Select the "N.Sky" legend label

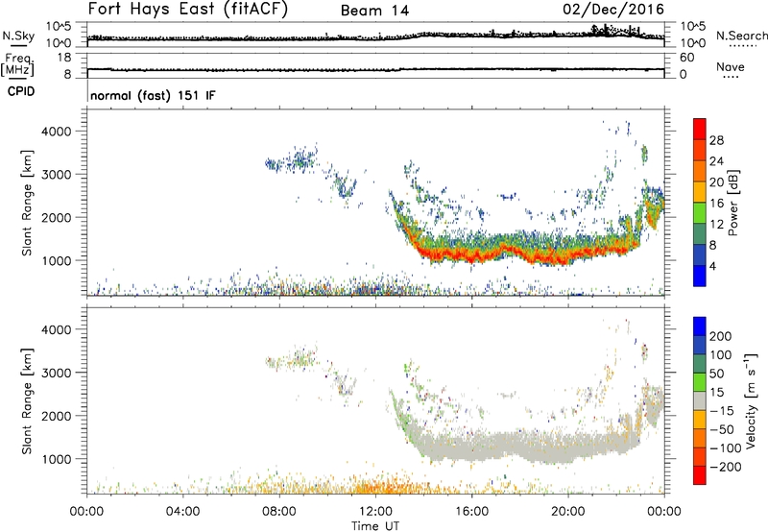[18, 36]
